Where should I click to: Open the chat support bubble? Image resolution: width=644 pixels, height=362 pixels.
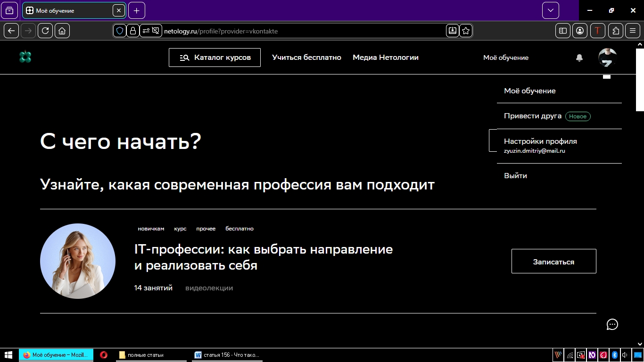coord(612,325)
